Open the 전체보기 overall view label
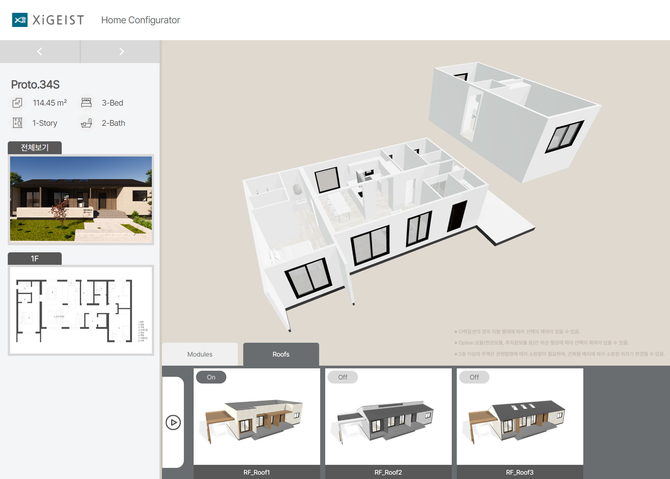Viewport: 670px width, 479px height. (35, 147)
